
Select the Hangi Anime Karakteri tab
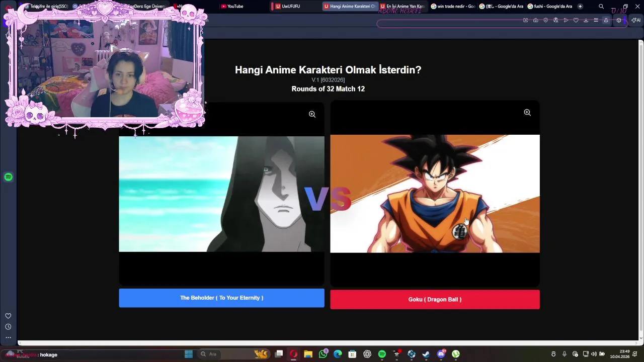[x=350, y=7]
